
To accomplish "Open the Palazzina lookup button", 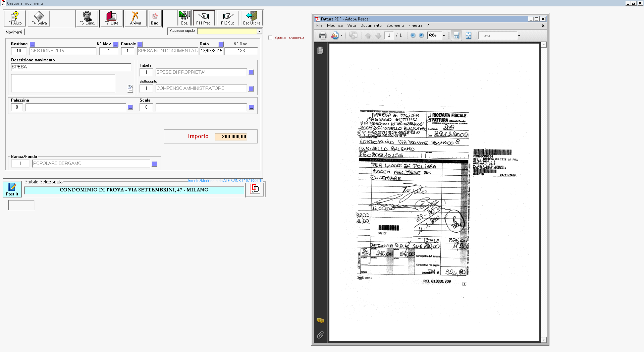I will pos(130,107).
